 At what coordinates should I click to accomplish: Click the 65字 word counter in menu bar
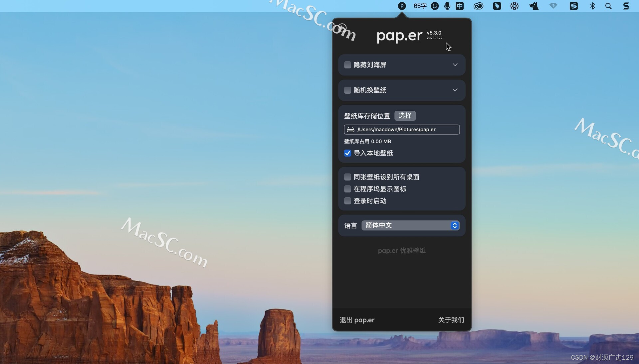pos(420,6)
